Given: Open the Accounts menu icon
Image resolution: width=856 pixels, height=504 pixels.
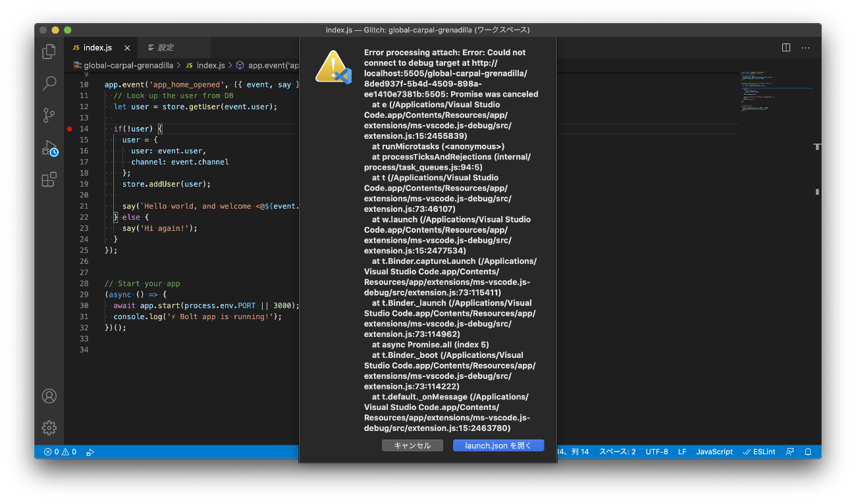Looking at the screenshot, I should (x=49, y=396).
